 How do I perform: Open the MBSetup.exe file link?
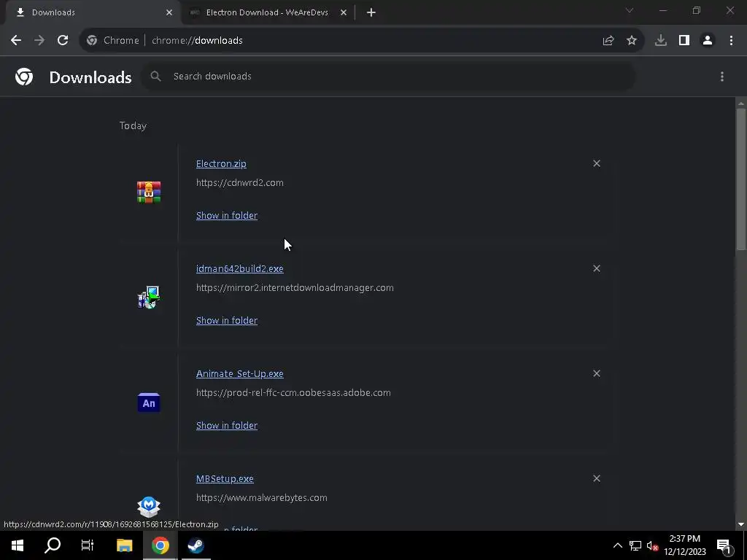[225, 478]
